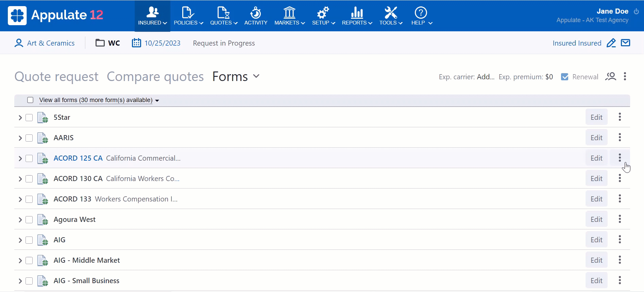Open more options for ACORD 125 CA
644x292 pixels.
pyautogui.click(x=620, y=158)
